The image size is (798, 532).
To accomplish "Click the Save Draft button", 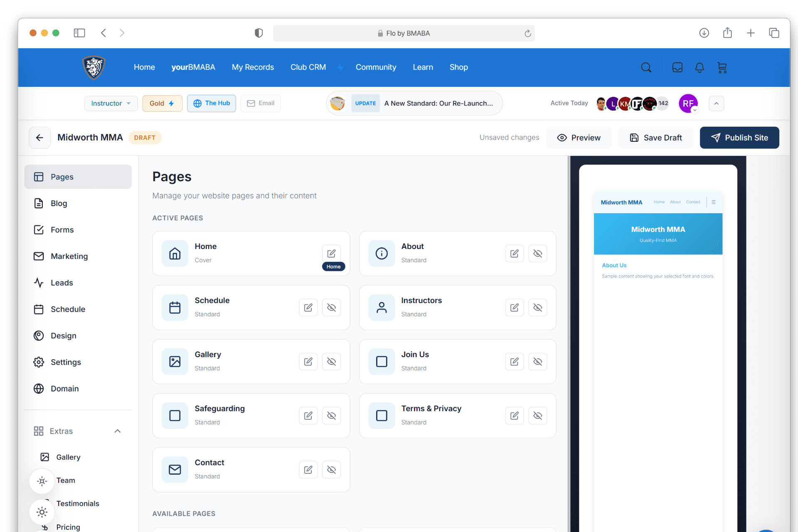I will pos(656,138).
